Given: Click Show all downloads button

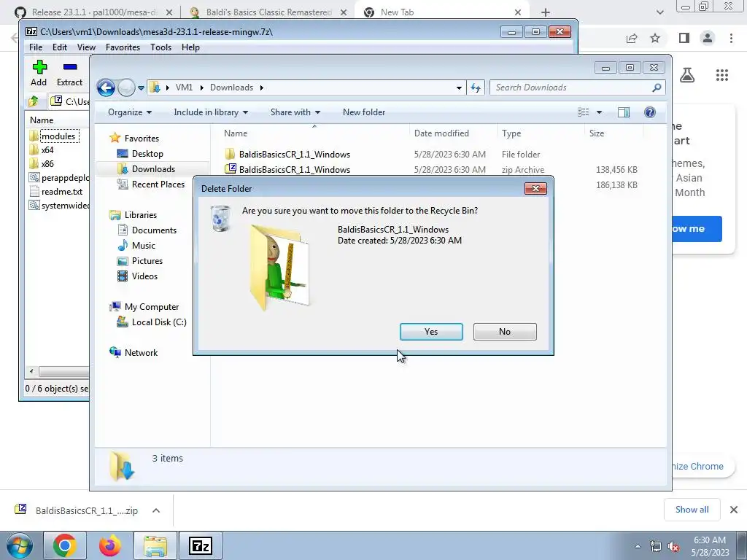Looking at the screenshot, I should click(692, 510).
